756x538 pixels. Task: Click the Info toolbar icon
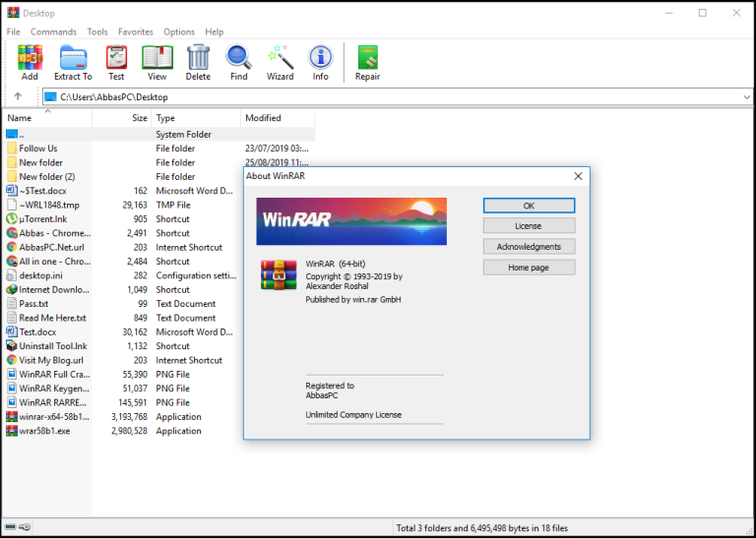321,61
